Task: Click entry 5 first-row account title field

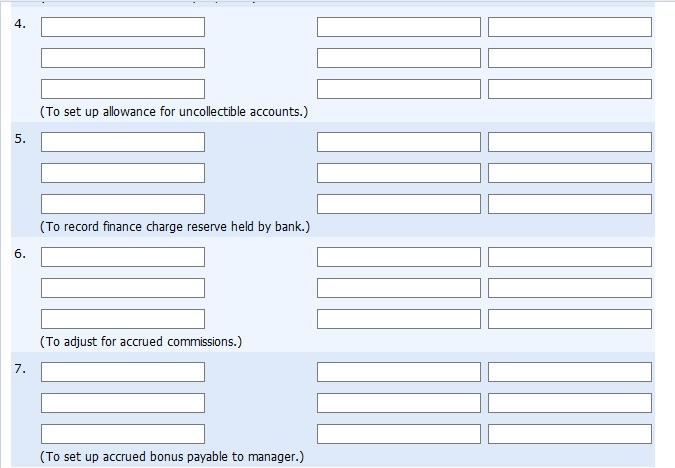Action: [123, 142]
